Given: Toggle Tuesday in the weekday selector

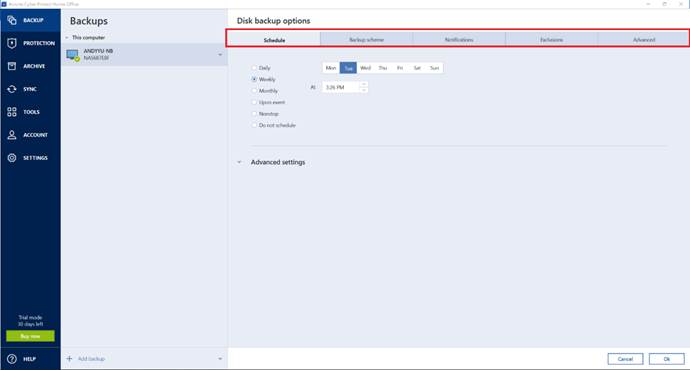Looking at the screenshot, I should click(348, 68).
